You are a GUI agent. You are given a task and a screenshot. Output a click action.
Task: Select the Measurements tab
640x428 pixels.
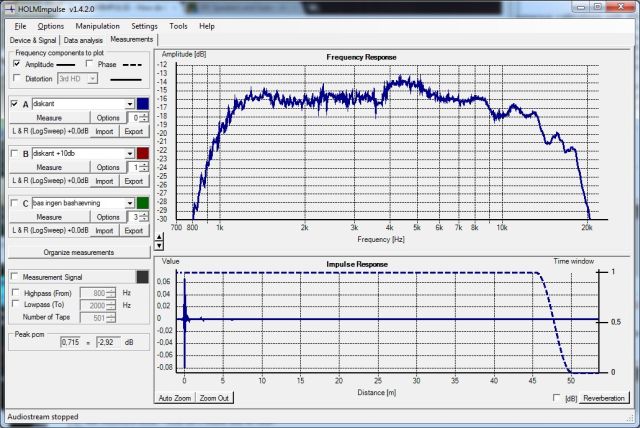point(131,40)
